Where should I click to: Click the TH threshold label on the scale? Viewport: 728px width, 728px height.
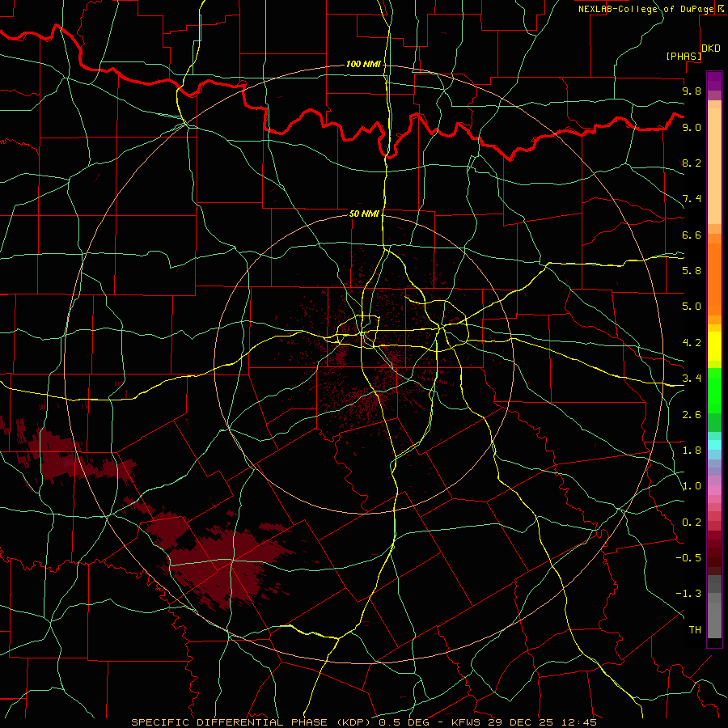point(695,630)
